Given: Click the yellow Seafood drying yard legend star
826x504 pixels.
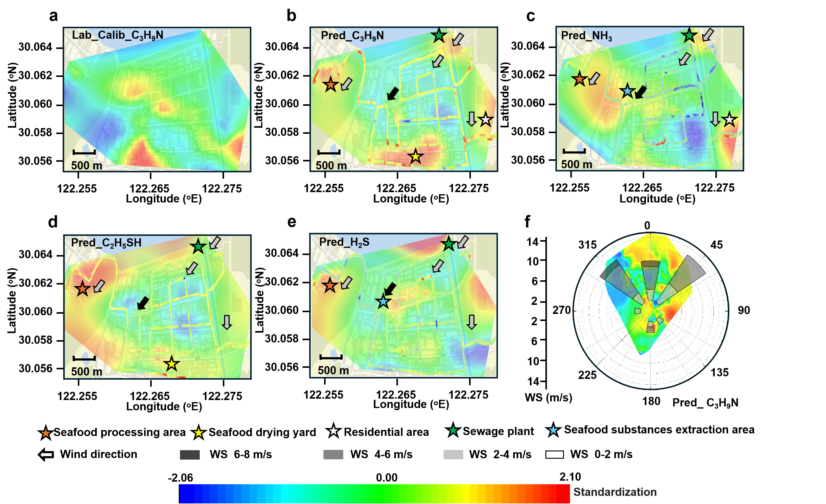Looking at the screenshot, I should (199, 432).
